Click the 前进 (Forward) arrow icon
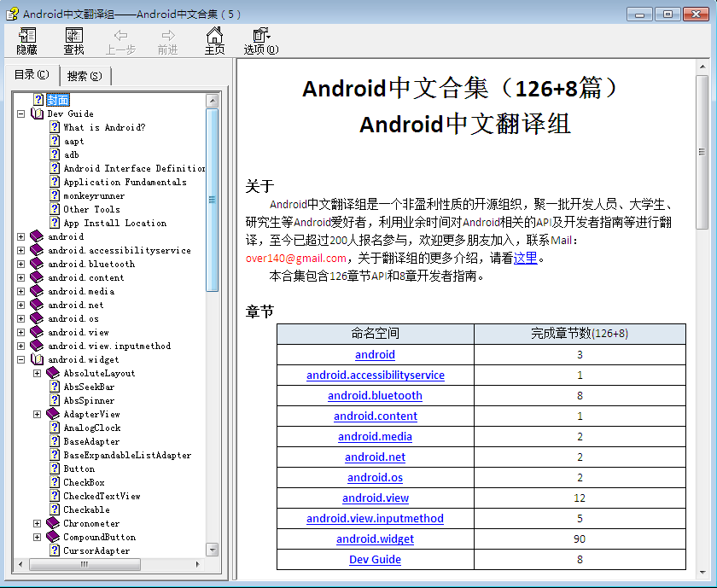Screen dimensions: 717x588 coord(168,35)
